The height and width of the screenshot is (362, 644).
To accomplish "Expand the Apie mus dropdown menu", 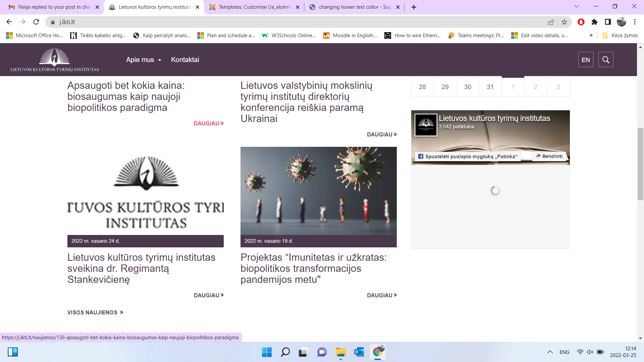I will [x=144, y=60].
